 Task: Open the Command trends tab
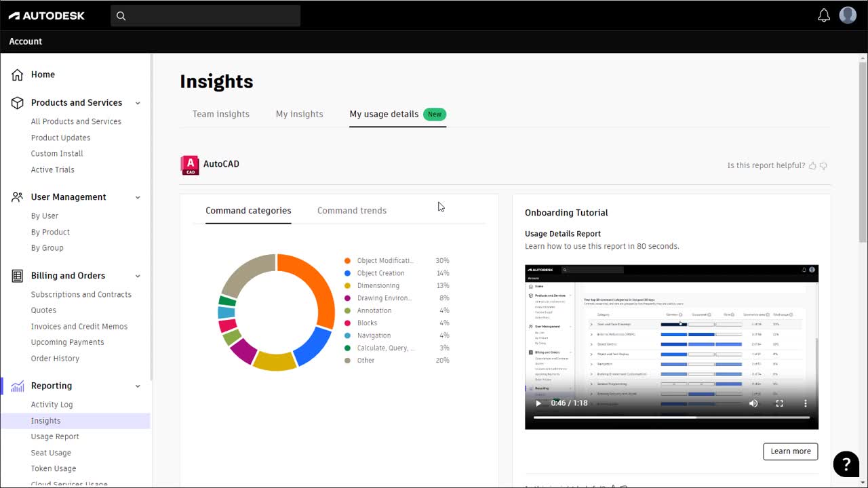352,211
